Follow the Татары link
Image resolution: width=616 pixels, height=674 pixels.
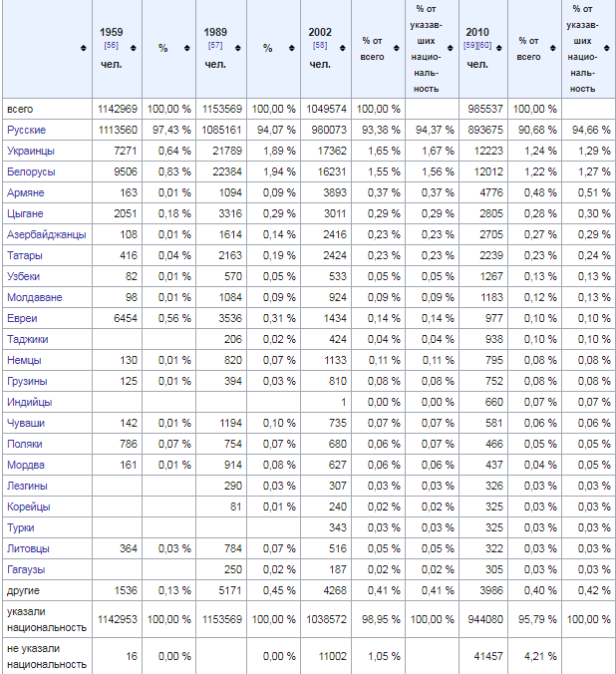point(25,255)
